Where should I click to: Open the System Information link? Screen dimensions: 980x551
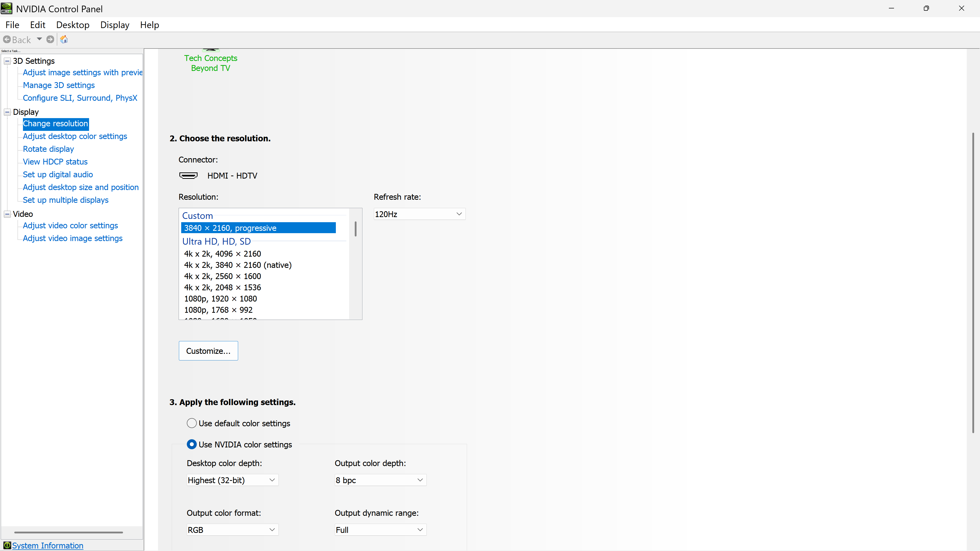(x=47, y=545)
